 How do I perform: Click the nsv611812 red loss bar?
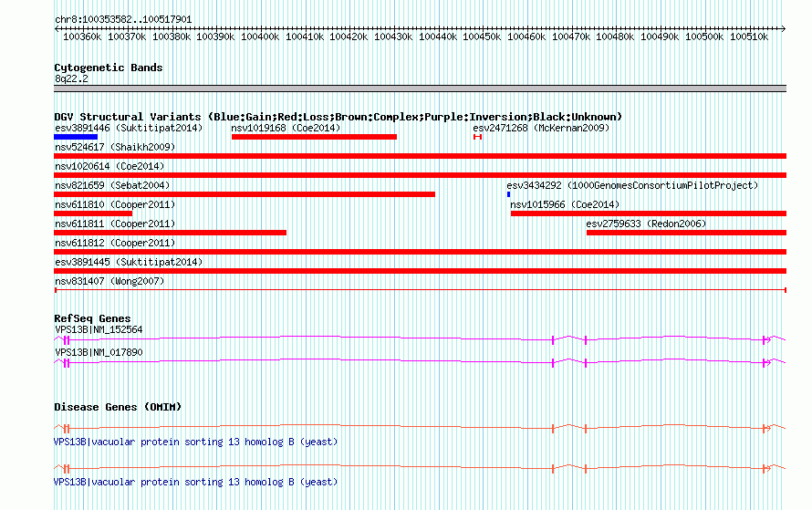click(420, 252)
